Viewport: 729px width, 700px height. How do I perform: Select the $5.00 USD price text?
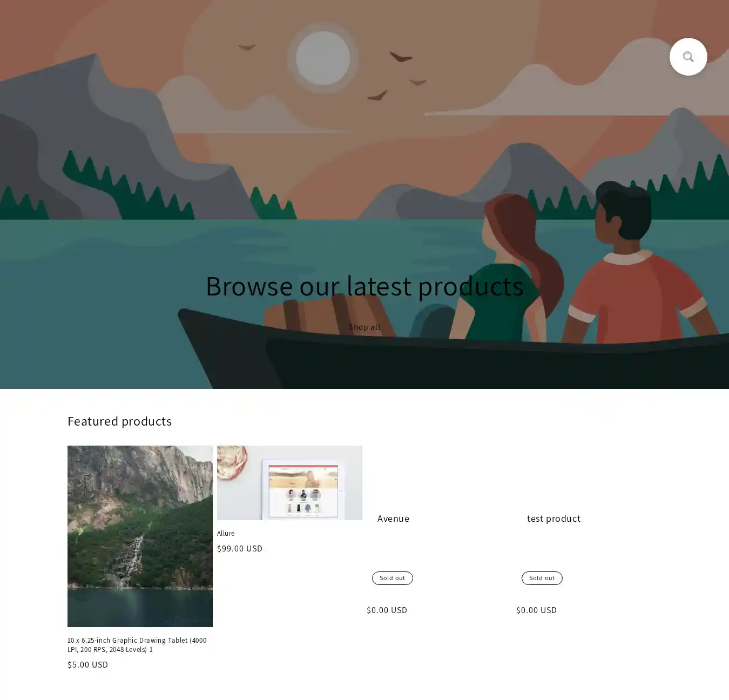point(87,665)
